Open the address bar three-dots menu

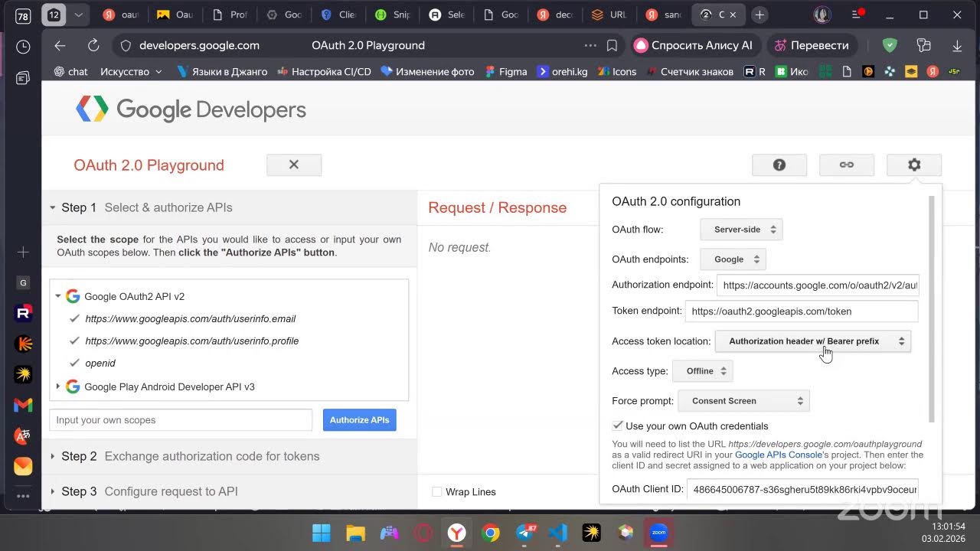click(590, 45)
